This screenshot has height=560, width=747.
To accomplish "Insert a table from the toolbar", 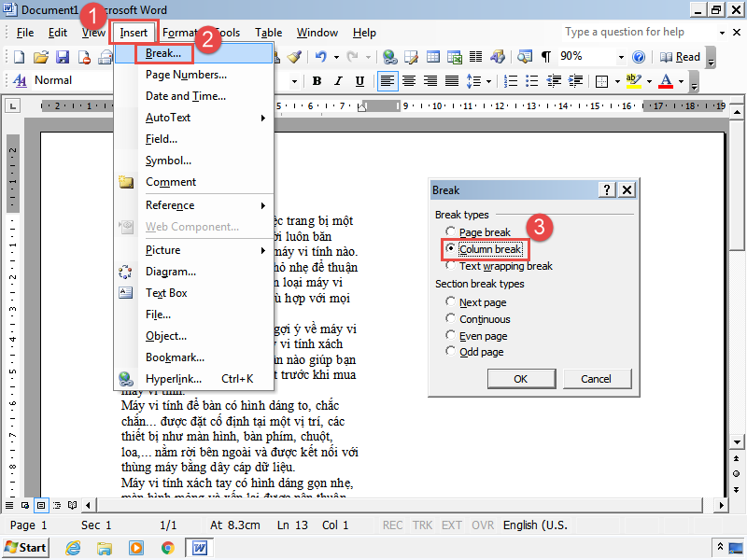I will (433, 57).
